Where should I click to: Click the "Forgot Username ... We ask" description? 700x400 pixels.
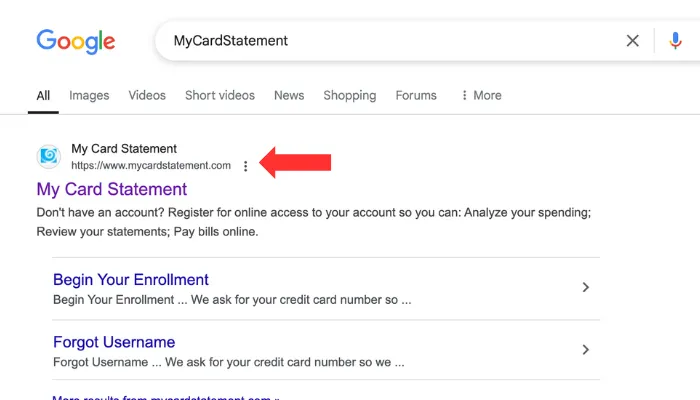(229, 362)
